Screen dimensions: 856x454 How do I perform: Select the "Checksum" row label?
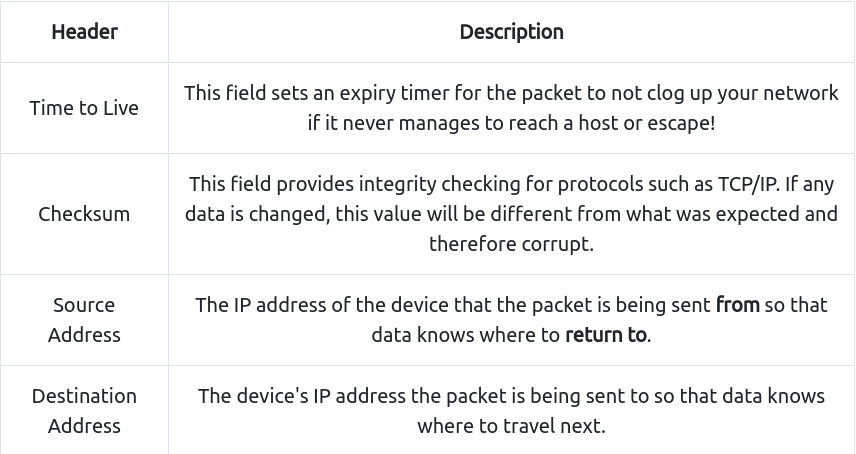[x=84, y=214]
